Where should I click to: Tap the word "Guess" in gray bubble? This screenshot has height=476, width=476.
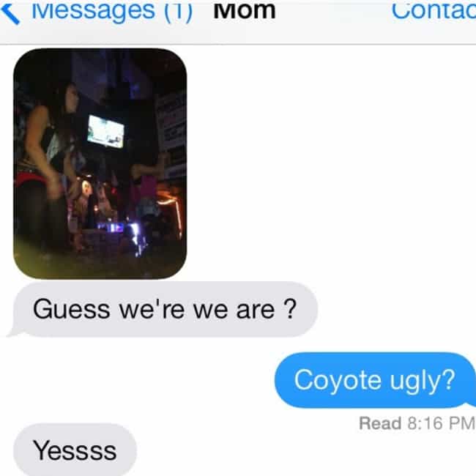pos(71,309)
